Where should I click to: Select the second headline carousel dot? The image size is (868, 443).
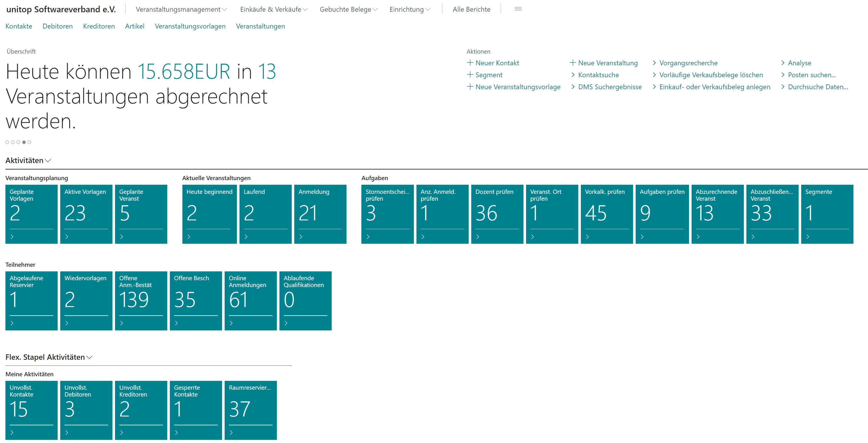pos(13,143)
